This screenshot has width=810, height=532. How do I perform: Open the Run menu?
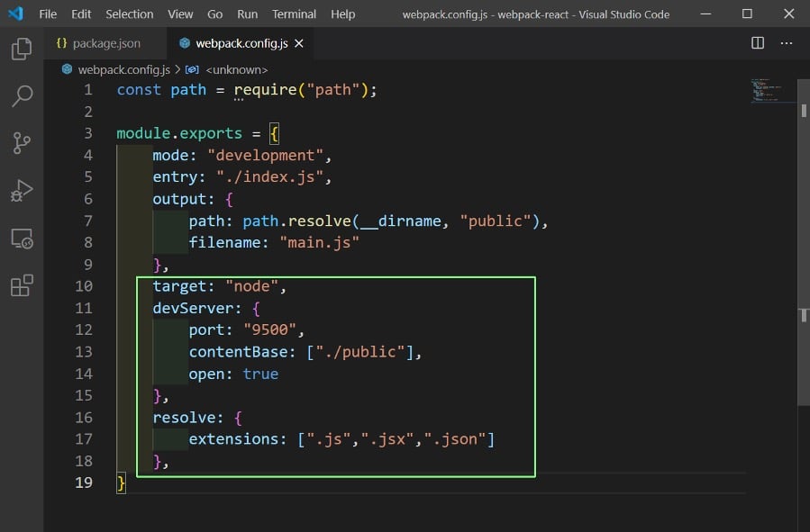[248, 14]
